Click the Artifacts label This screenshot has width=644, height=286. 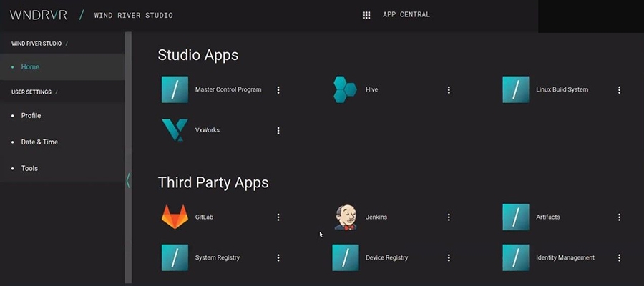(x=548, y=217)
